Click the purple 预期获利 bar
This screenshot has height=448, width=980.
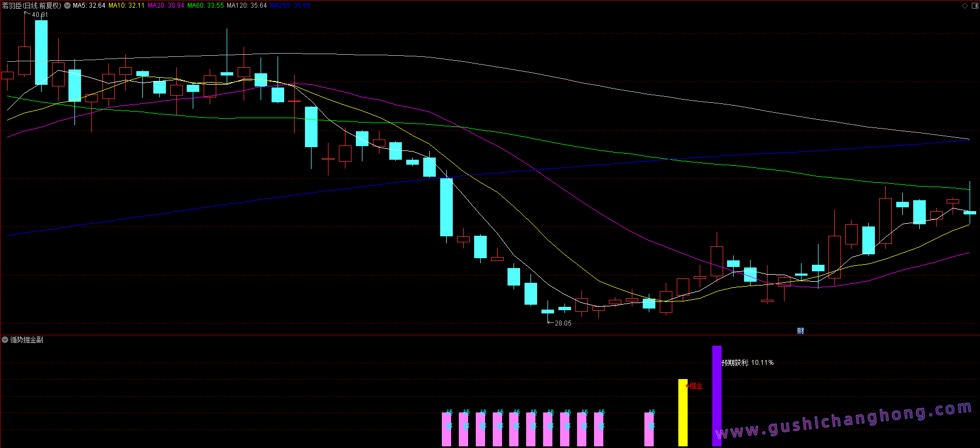(x=717, y=395)
